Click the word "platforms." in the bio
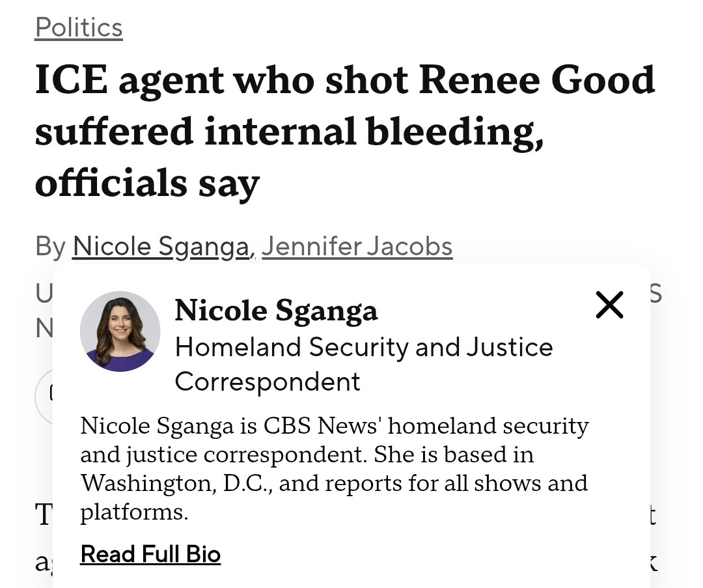 (x=134, y=512)
